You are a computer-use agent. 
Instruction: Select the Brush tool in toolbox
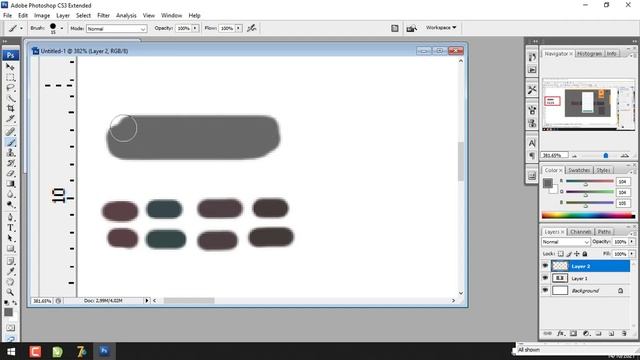pos(10,142)
